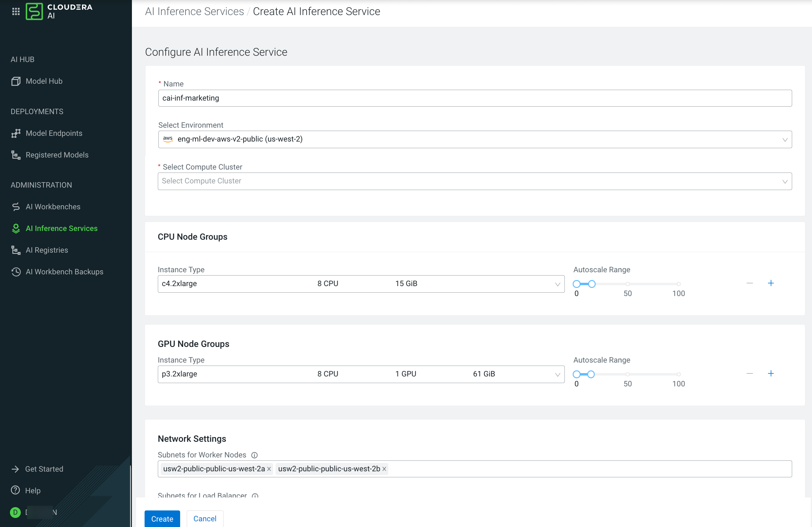Click the Name input field
The image size is (812, 527).
point(475,98)
